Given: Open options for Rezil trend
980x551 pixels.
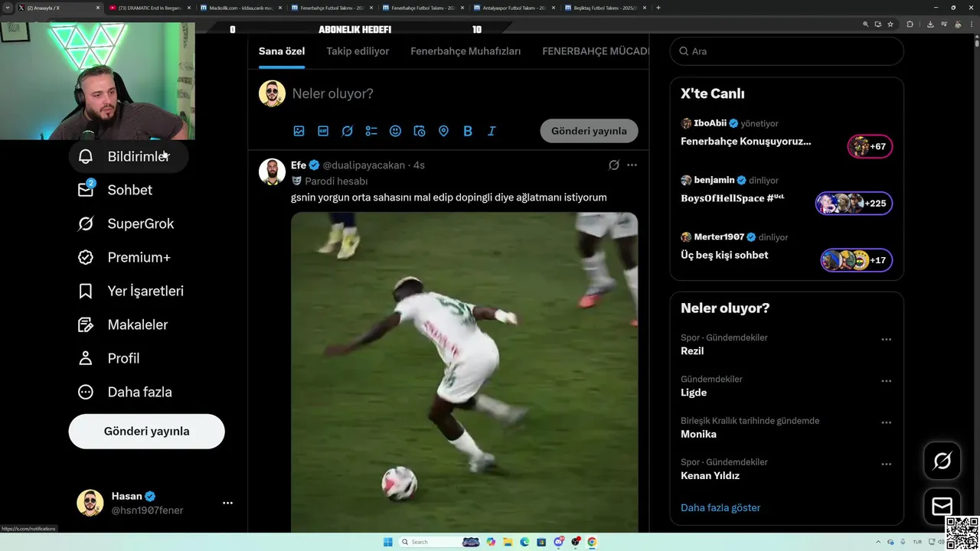Looking at the screenshot, I should 886,339.
